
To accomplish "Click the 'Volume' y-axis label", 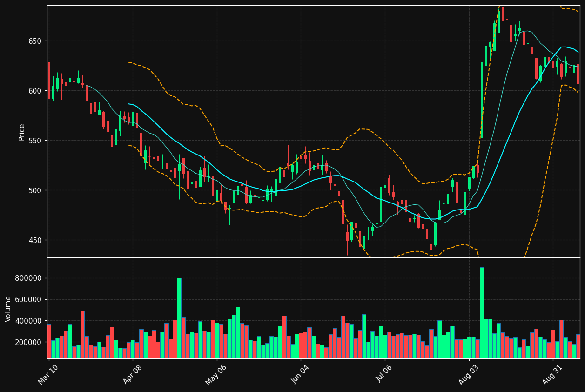I will [8, 309].
